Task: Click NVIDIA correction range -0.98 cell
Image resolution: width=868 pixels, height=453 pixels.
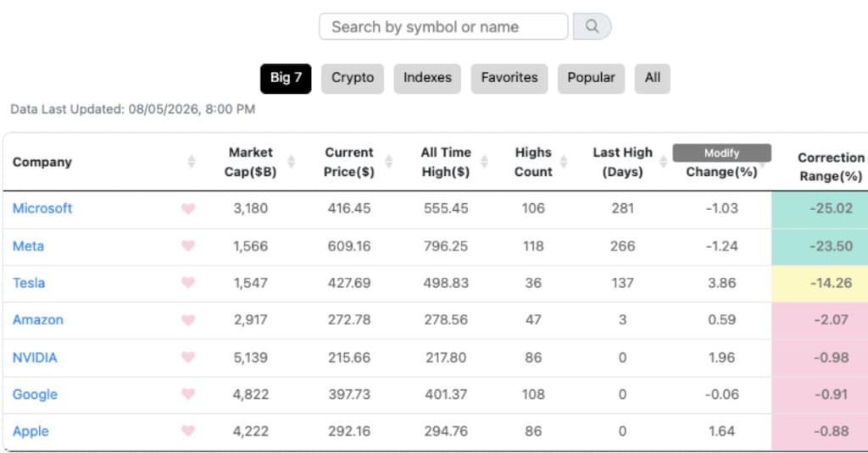Action: pyautogui.click(x=820, y=358)
